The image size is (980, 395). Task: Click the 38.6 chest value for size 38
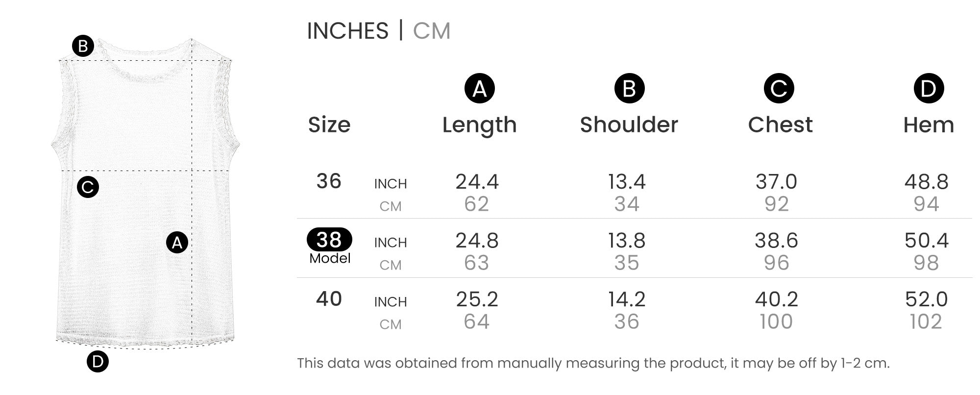(776, 241)
